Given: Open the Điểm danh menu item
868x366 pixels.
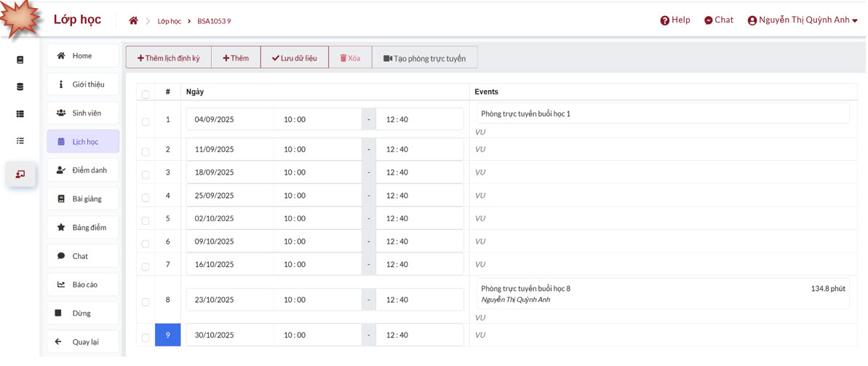Looking at the screenshot, I should point(83,170).
